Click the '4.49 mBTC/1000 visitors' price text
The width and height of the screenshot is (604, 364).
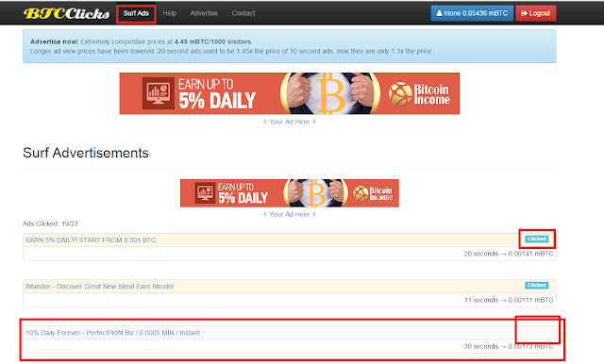tap(212, 41)
